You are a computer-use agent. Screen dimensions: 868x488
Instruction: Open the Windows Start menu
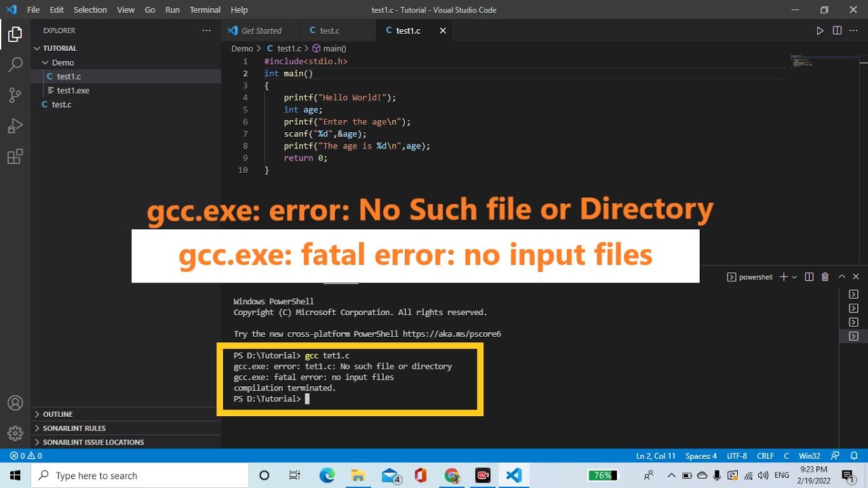pyautogui.click(x=15, y=475)
